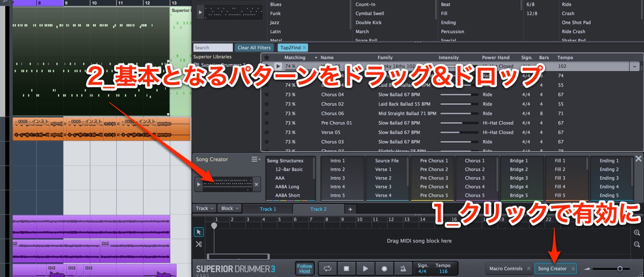Click the Matching column sort arrow
The width and height of the screenshot is (644, 277).
316,58
